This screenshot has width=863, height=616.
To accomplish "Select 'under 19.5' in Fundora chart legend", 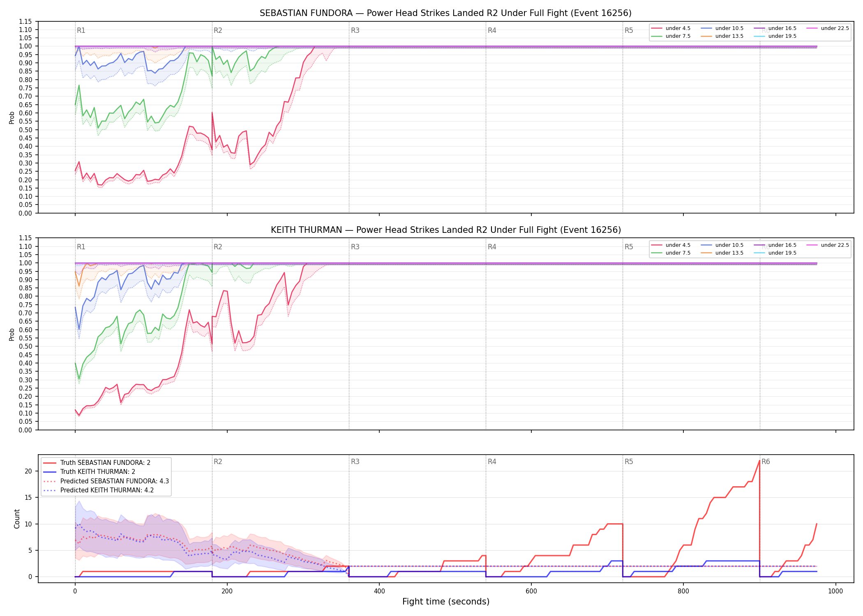I will 775,36.
